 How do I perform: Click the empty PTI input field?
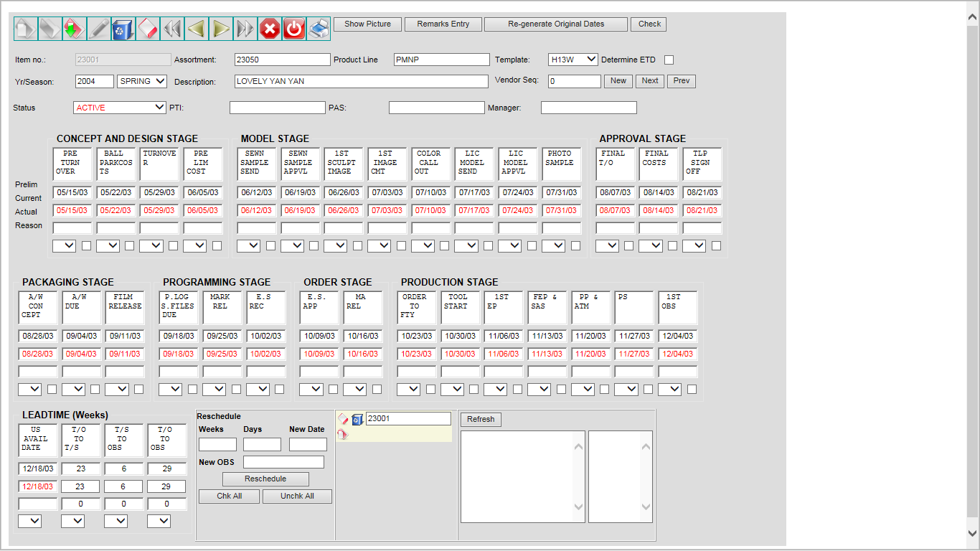[x=277, y=108]
